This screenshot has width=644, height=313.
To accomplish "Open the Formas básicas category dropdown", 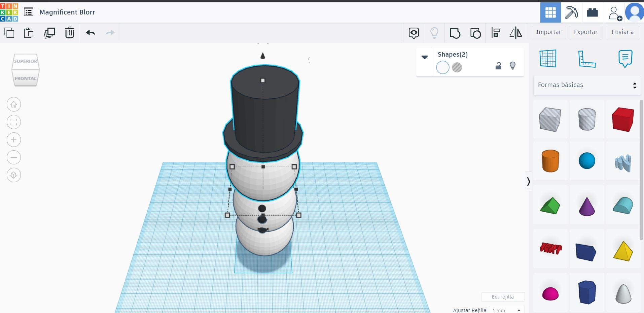I will 587,85.
